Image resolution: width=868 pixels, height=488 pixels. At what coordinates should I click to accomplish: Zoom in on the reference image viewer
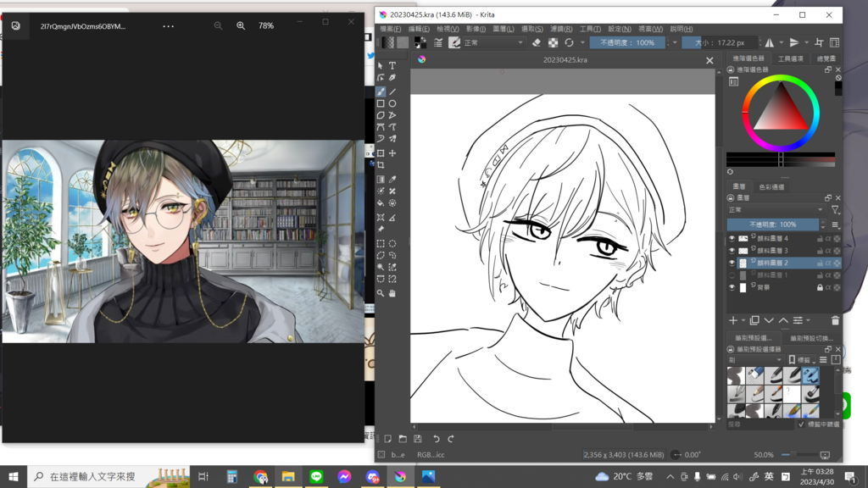(241, 25)
